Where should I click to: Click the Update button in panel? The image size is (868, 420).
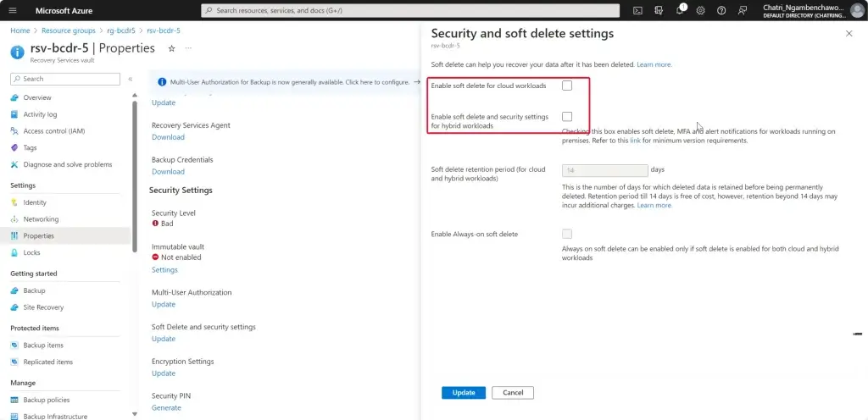tap(464, 392)
